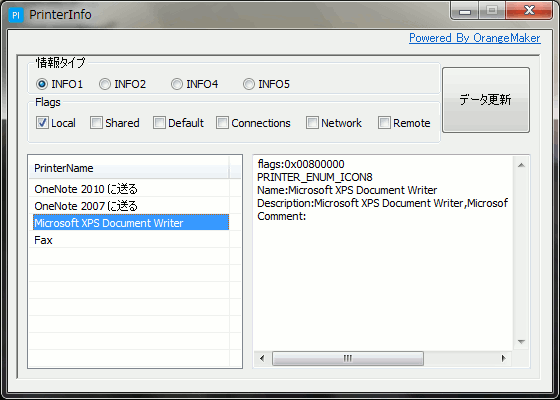Click the PRINTER_ENUM_ICON8 text line
The image size is (560, 400).
pos(315,177)
